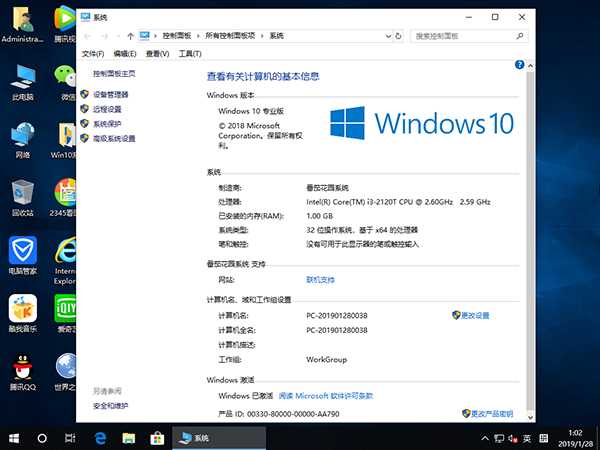Click the System window title bar icon
Viewport: 600px width, 450px height.
tap(85, 17)
